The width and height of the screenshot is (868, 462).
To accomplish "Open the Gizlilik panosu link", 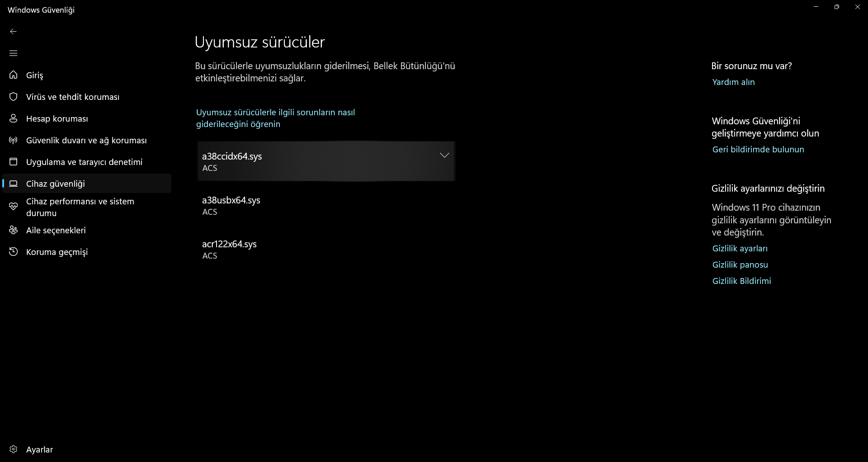I will pos(740,265).
